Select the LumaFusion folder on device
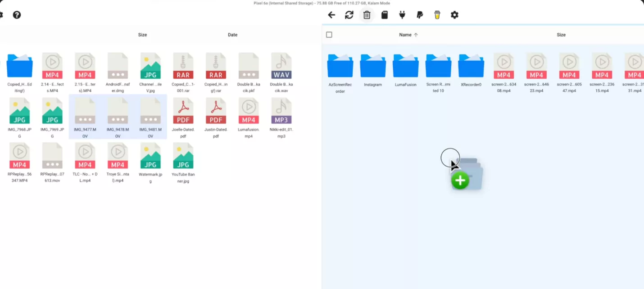 406,71
